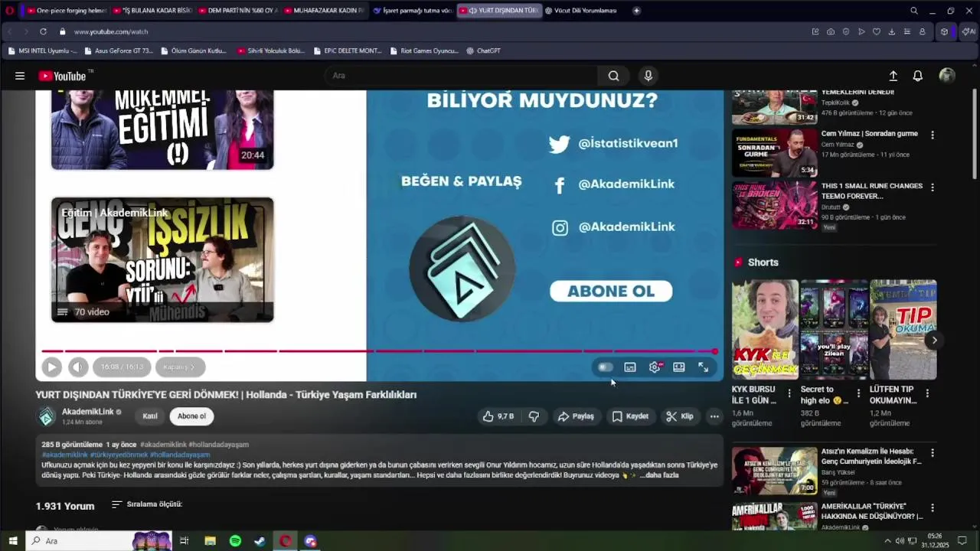The image size is (980, 551).
Task: Enter full screen mode
Action: coord(703,367)
